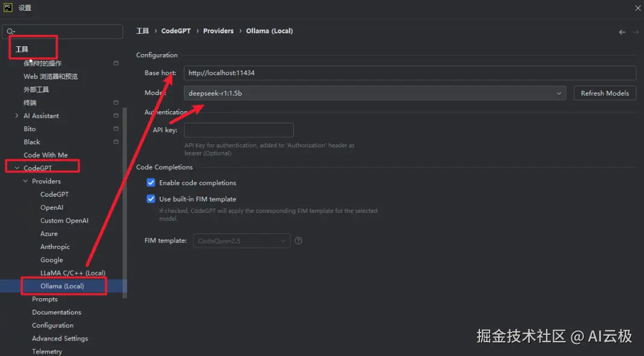Click project-level marker icon beside Black
Image resolution: width=644 pixels, height=356 pixels.
pyautogui.click(x=116, y=142)
